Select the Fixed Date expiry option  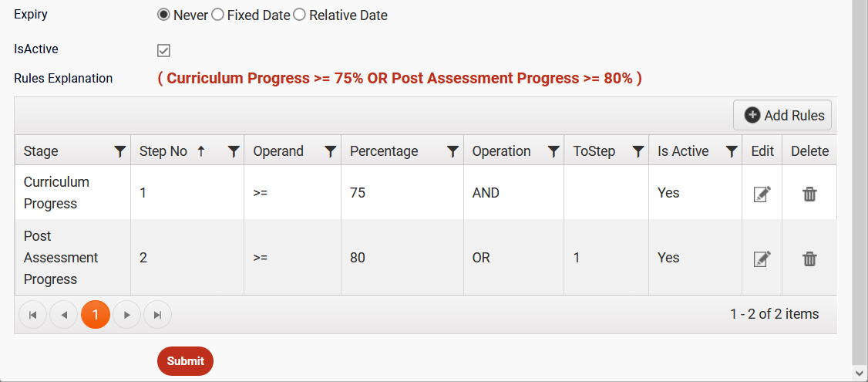[217, 15]
